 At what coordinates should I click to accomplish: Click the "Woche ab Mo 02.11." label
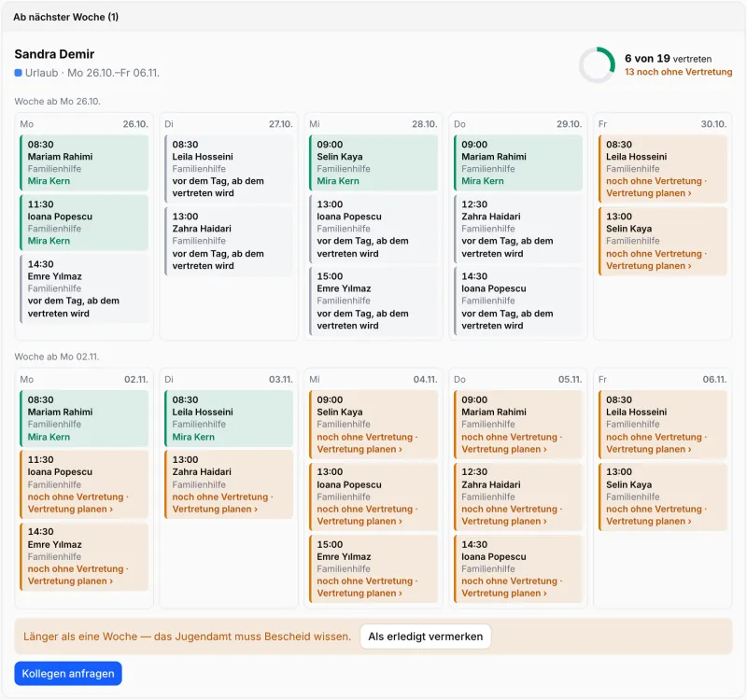coord(57,357)
